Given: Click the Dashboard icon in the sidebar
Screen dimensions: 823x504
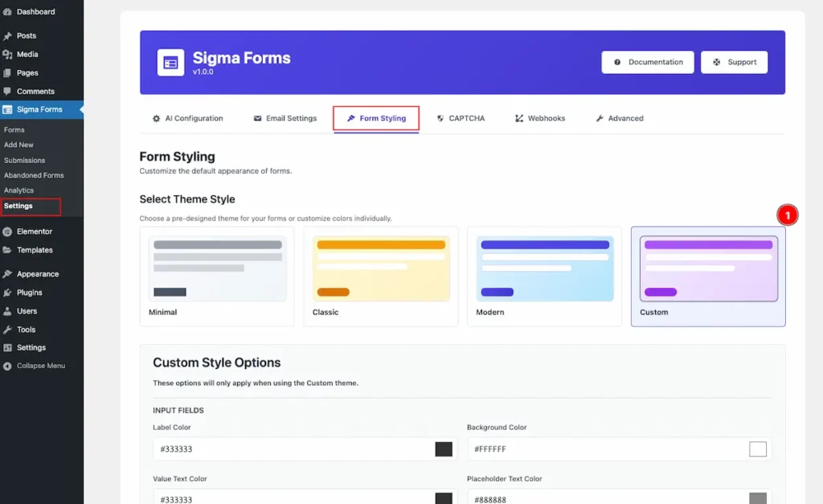Looking at the screenshot, I should (x=7, y=11).
